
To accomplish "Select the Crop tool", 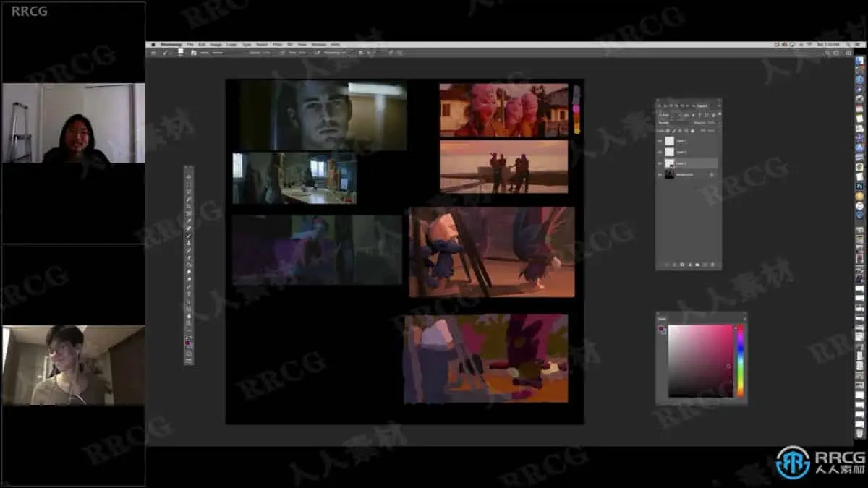I will coord(188,206).
